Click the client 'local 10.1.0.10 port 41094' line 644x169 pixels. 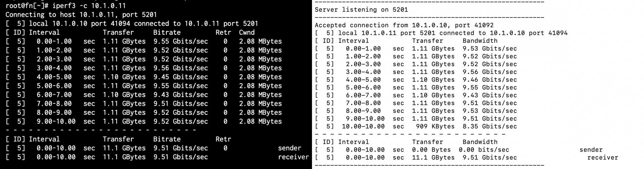(132, 23)
